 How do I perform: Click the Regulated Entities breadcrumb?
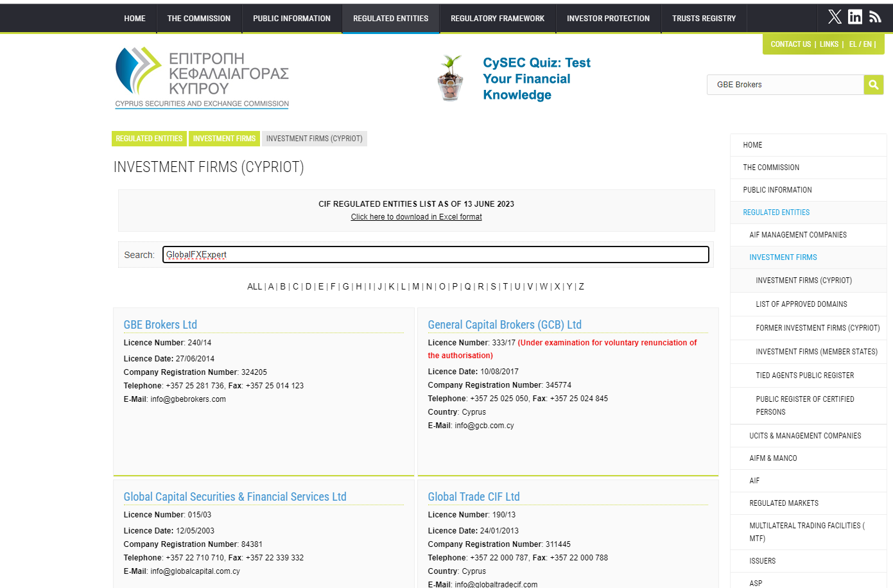pos(149,139)
